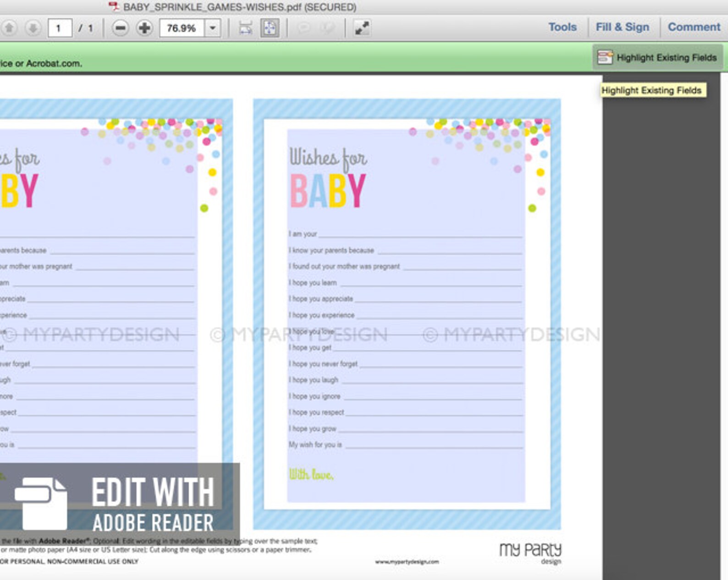Click the file name in the title bar

(x=240, y=7)
